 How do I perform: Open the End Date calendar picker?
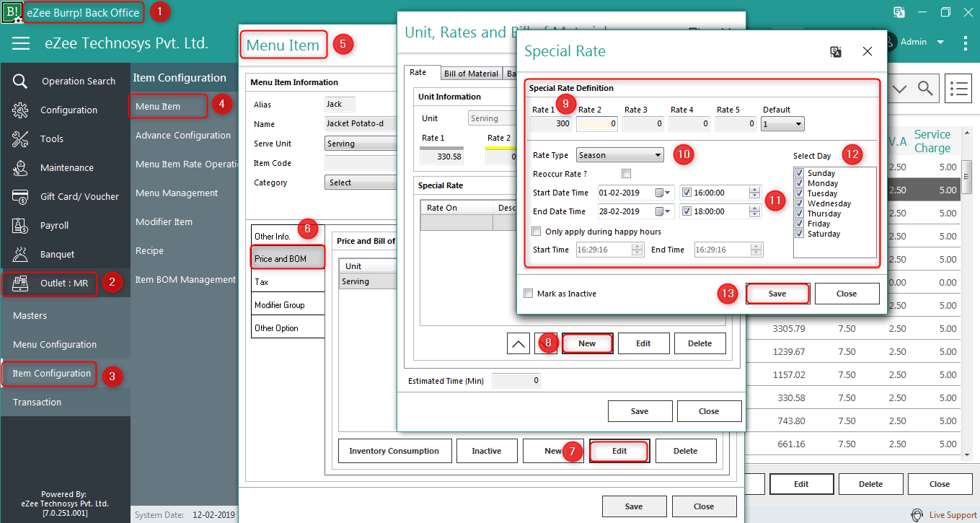663,211
